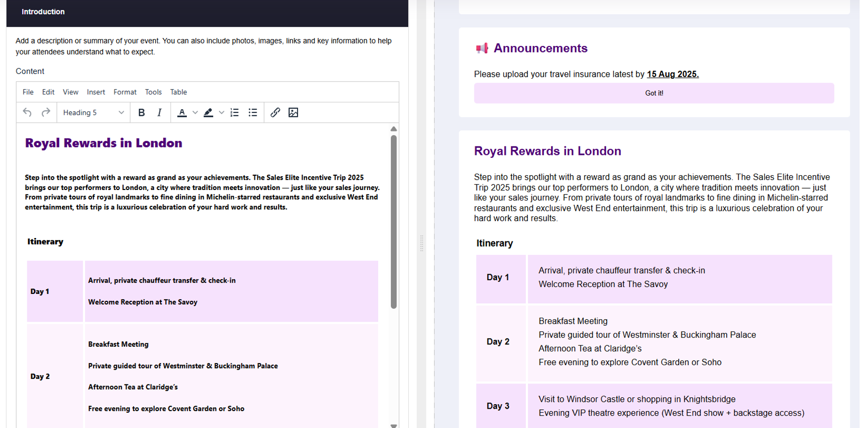This screenshot has width=868, height=428.
Task: Apply text color with the A icon
Action: (182, 113)
